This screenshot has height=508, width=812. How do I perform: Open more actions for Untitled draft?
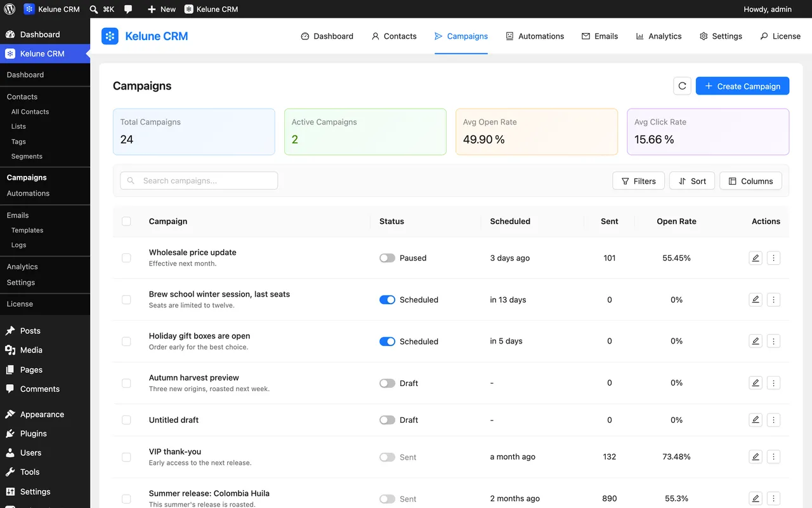(x=773, y=420)
